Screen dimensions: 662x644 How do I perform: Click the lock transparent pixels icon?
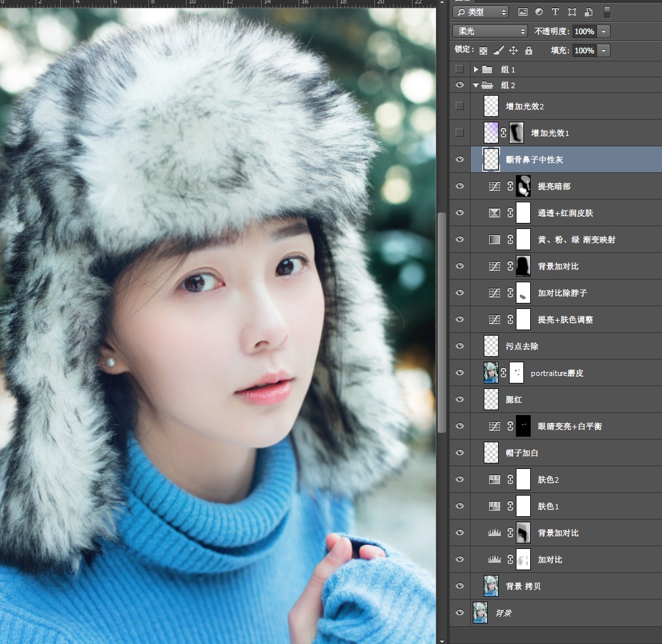pyautogui.click(x=484, y=51)
